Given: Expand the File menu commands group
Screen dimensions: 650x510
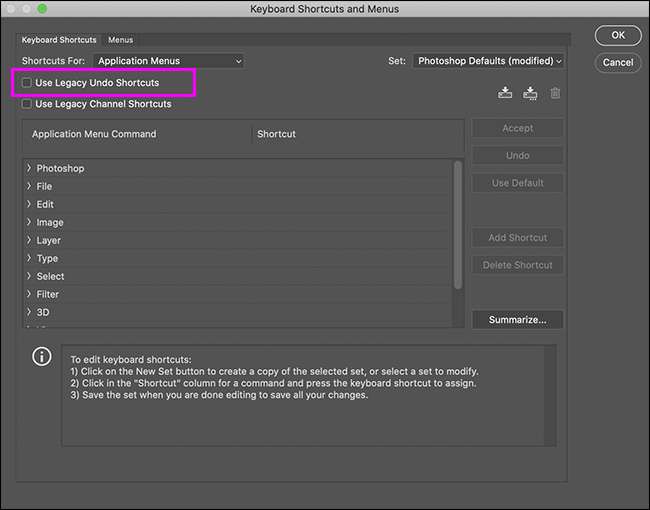Looking at the screenshot, I should 29,186.
